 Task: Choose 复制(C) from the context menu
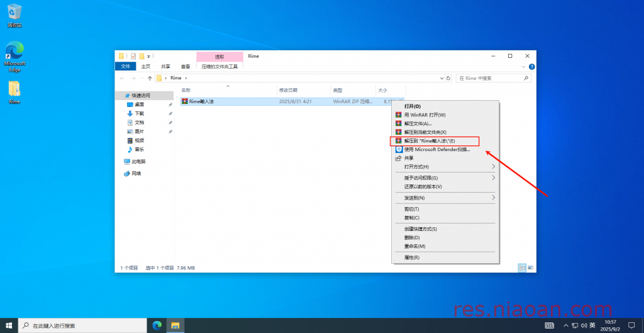445,217
